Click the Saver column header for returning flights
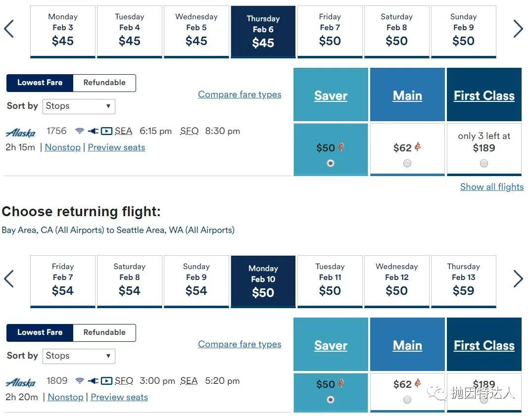 [331, 345]
